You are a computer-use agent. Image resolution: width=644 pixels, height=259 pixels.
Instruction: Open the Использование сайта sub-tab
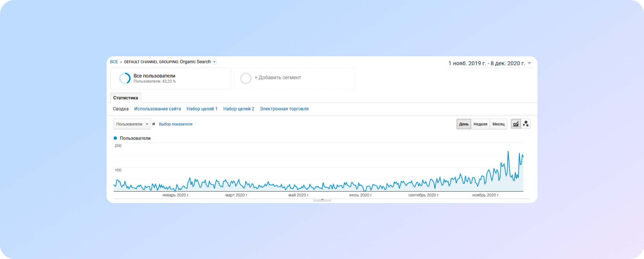[x=158, y=109]
